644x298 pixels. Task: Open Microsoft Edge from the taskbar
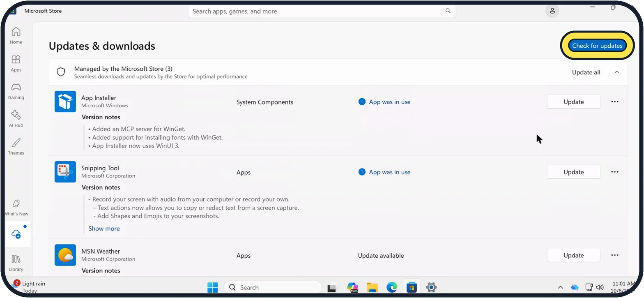tap(392, 287)
